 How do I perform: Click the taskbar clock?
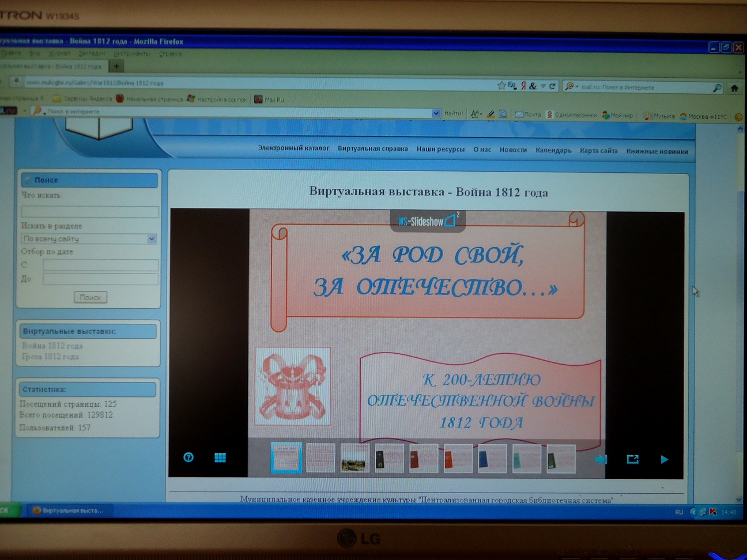729,512
